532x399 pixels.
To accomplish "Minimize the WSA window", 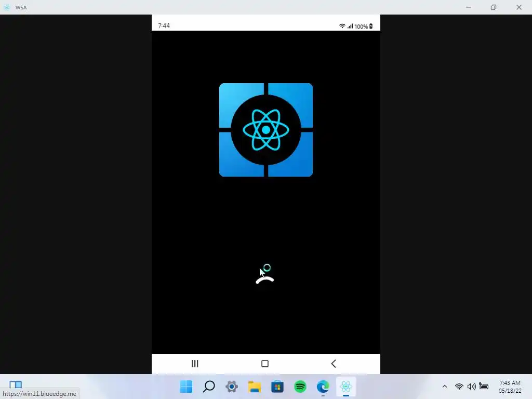I will (x=469, y=7).
